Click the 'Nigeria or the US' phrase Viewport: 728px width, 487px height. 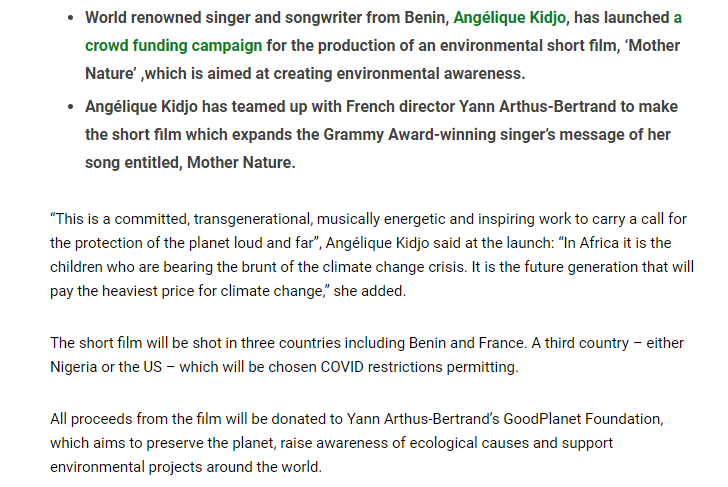(x=106, y=367)
